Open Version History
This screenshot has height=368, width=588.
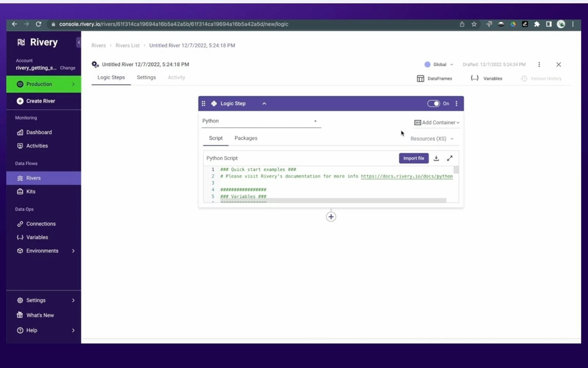coord(541,79)
